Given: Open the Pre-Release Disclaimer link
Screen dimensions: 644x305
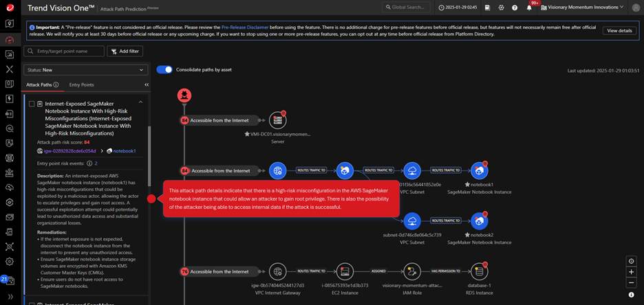Looking at the screenshot, I should tap(245, 27).
